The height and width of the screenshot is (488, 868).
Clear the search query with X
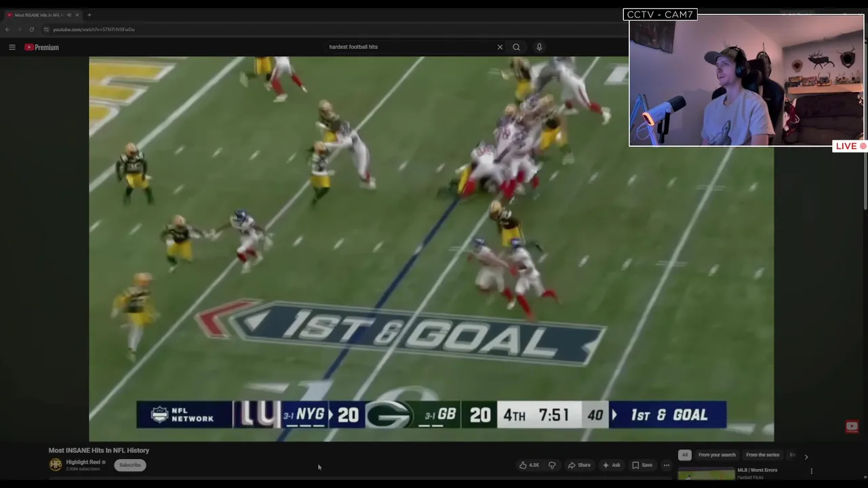click(500, 47)
